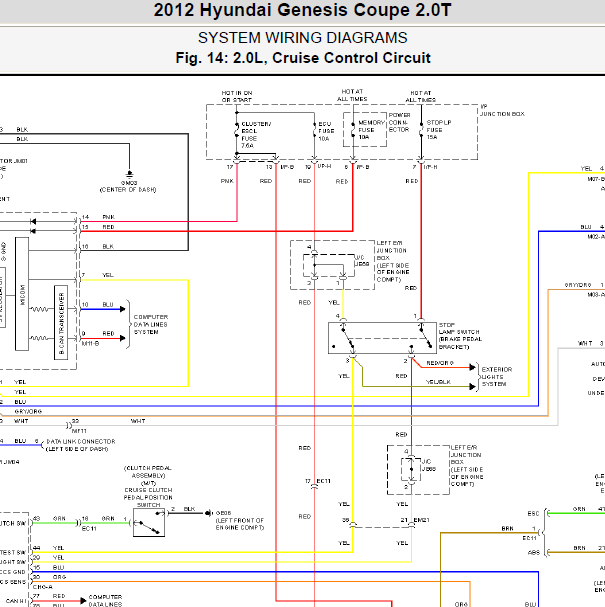Image resolution: width=605 pixels, height=607 pixels.
Task: Click the '2012 Hyundai Genesis Coupe 2.0T' title
Action: pos(303,10)
